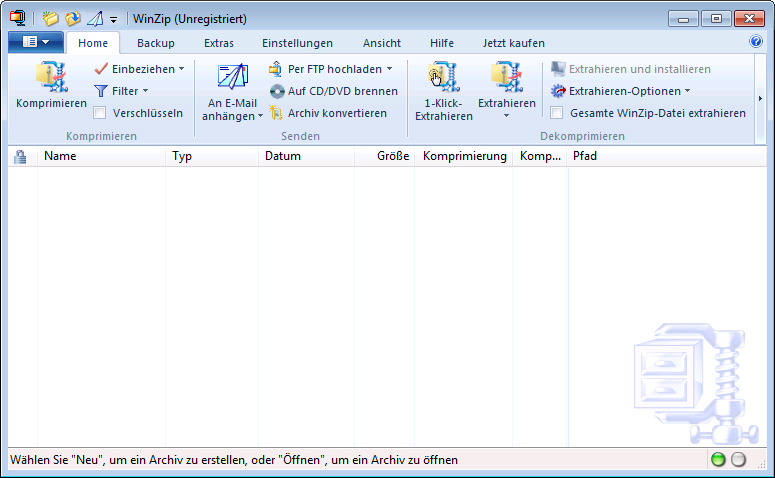
Task: Click the status bar hint text
Action: [234, 460]
